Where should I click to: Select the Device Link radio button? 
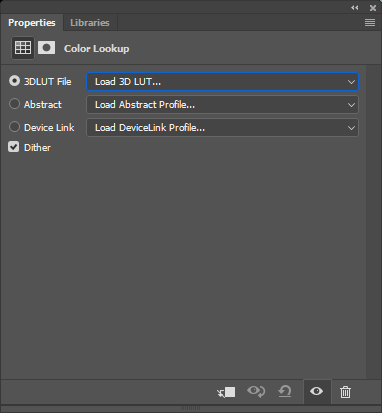14,127
